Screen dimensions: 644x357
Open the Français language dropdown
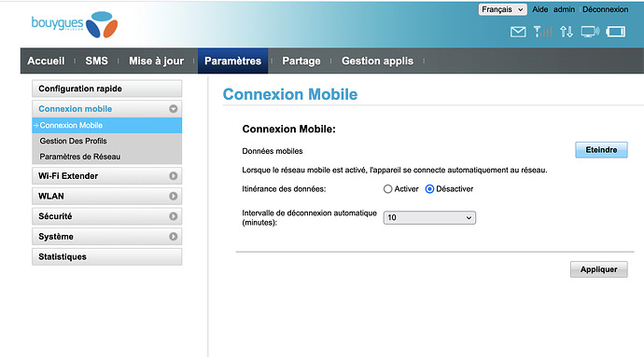pyautogui.click(x=503, y=9)
